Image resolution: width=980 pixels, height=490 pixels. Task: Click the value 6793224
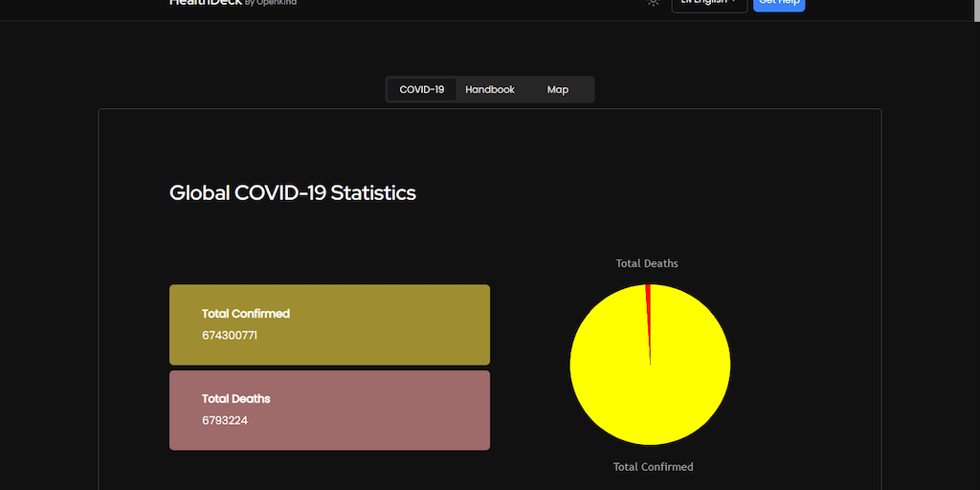[x=225, y=421]
